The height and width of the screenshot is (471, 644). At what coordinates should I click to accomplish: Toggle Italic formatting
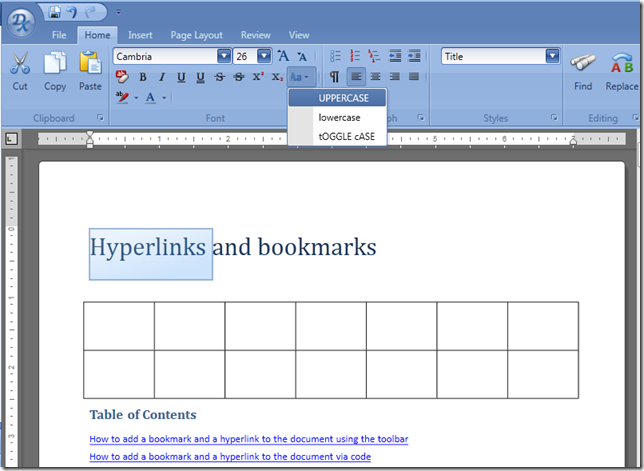(x=162, y=77)
